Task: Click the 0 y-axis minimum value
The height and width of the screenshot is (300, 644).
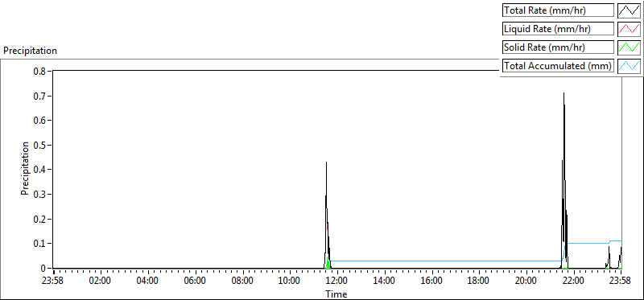Action: [44, 269]
